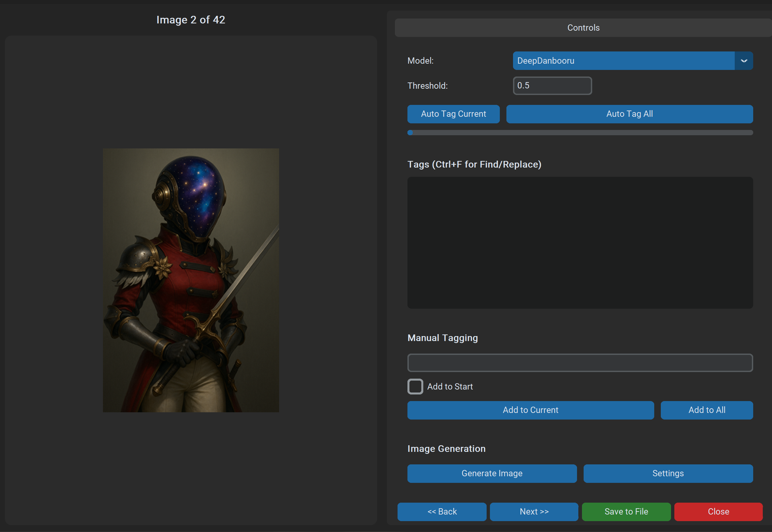The image size is (772, 532).
Task: Click the Manual Tagging text input
Action: point(580,363)
